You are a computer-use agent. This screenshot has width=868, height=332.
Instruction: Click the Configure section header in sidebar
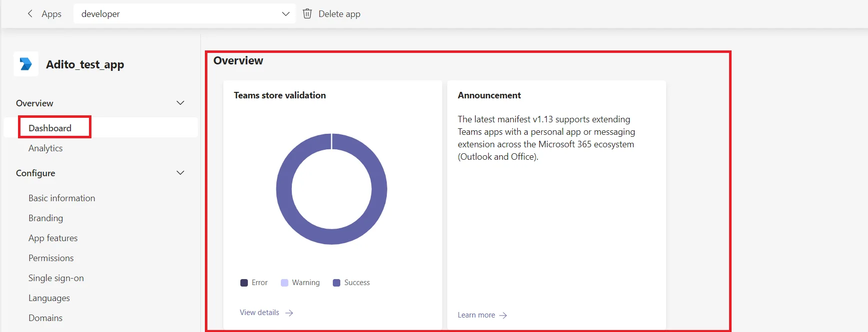(35, 173)
